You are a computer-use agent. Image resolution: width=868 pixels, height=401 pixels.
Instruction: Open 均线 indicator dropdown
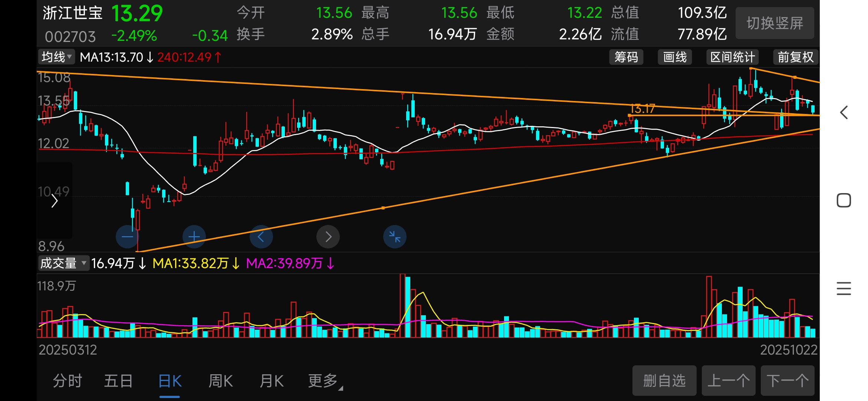pyautogui.click(x=56, y=57)
